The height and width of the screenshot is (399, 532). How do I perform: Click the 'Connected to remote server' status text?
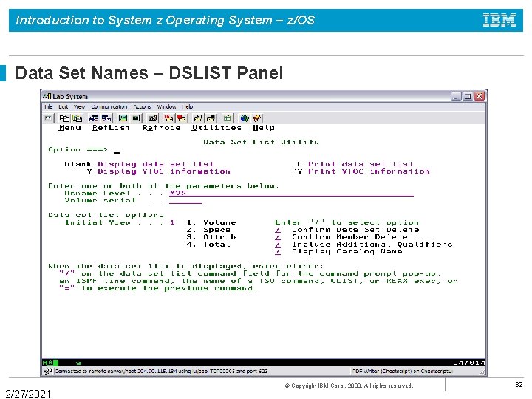161,372
